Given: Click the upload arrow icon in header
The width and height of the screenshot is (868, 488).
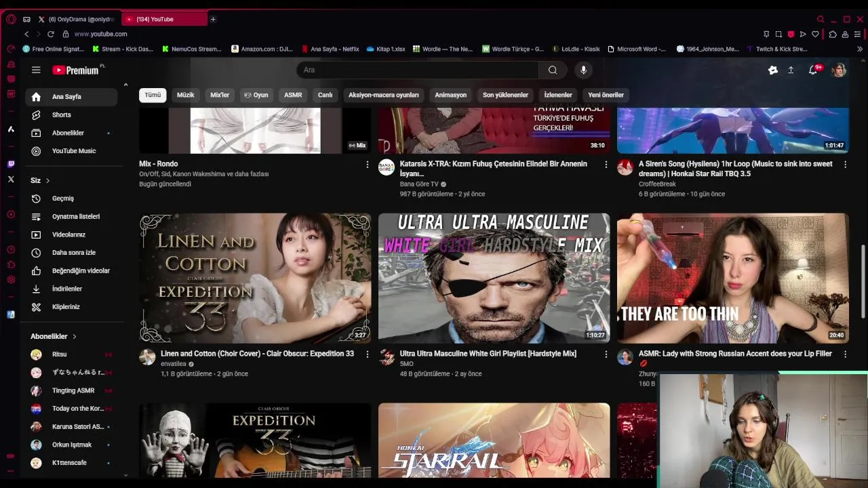Looking at the screenshot, I should pyautogui.click(x=791, y=70).
